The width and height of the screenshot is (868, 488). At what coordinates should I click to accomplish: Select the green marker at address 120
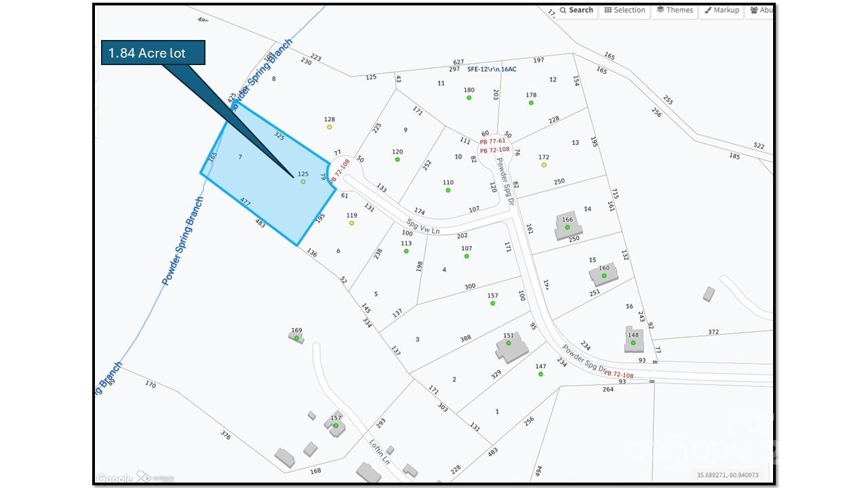[397, 159]
